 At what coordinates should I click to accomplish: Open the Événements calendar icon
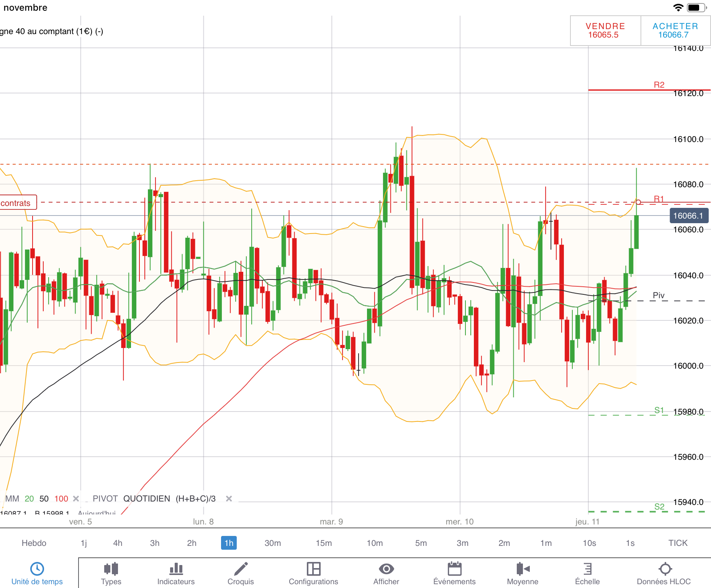click(x=454, y=569)
